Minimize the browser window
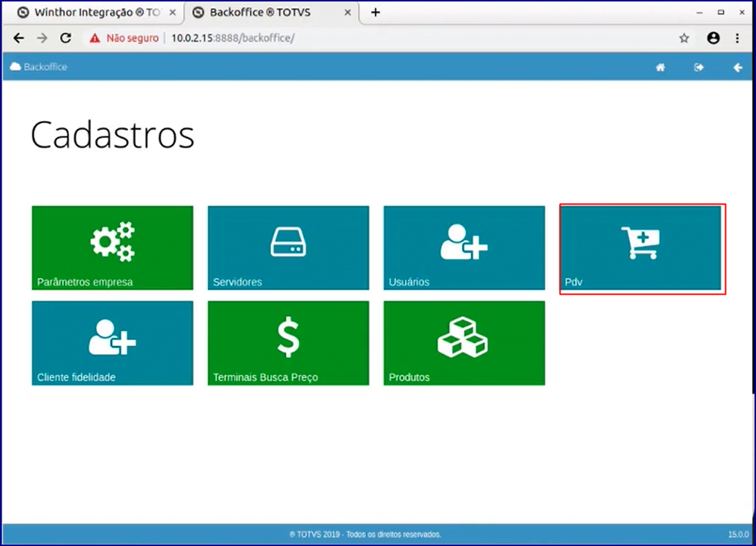Viewport: 756px width, 546px height. 700,12
